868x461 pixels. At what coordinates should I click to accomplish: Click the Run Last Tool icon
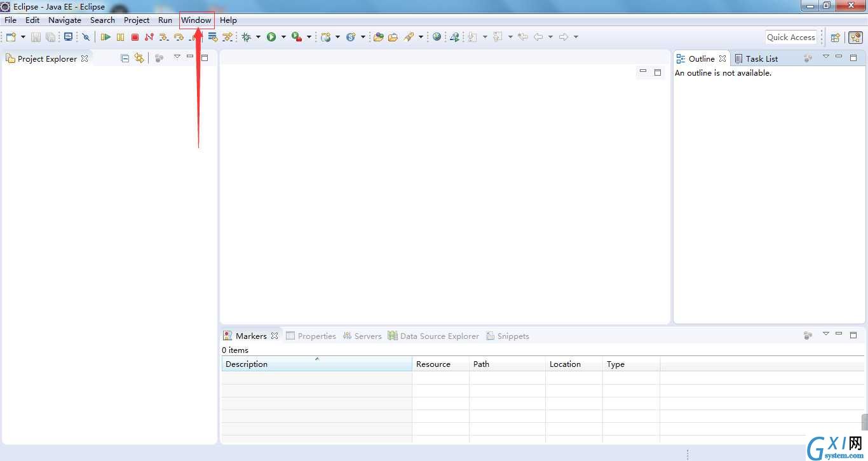(297, 37)
